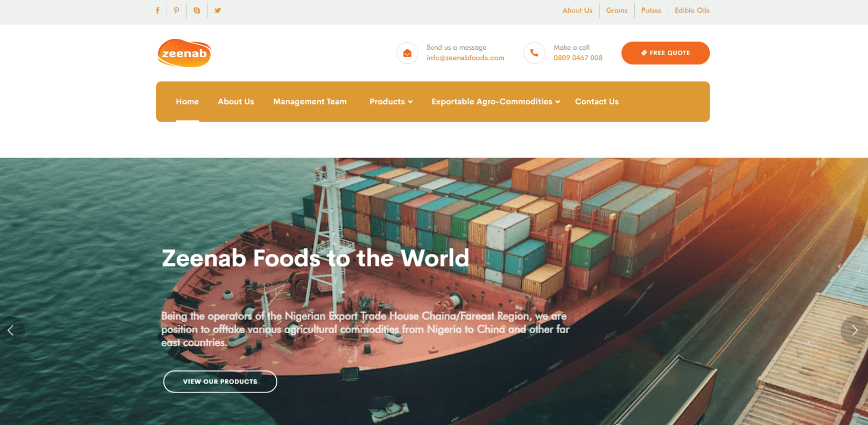
Task: Click View Our Products button
Action: pyautogui.click(x=220, y=381)
